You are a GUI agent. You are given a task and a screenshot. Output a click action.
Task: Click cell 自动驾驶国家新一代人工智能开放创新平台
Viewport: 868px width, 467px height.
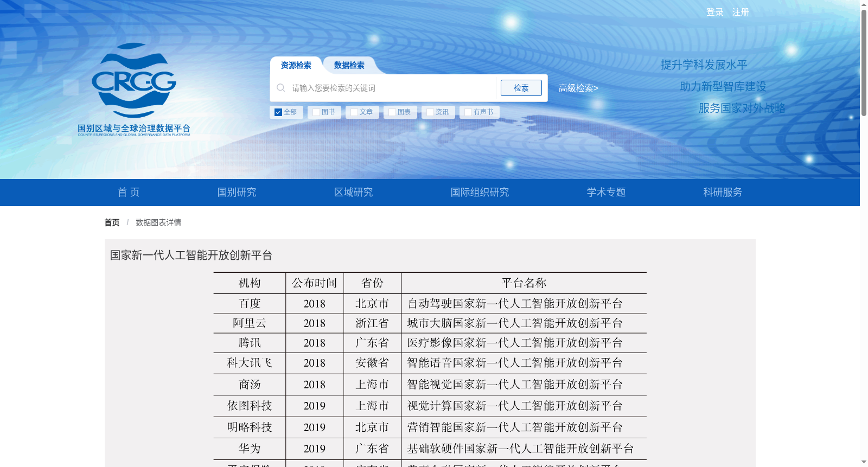pos(515,304)
